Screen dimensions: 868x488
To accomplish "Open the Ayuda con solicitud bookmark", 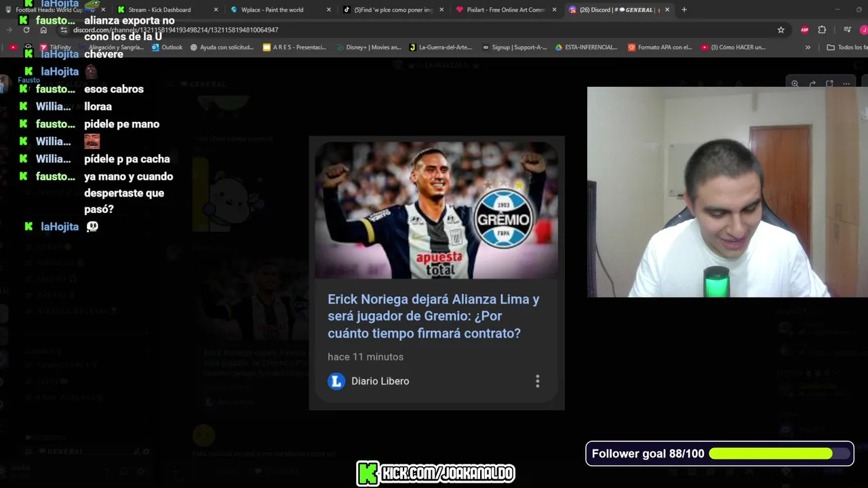I will [x=222, y=47].
